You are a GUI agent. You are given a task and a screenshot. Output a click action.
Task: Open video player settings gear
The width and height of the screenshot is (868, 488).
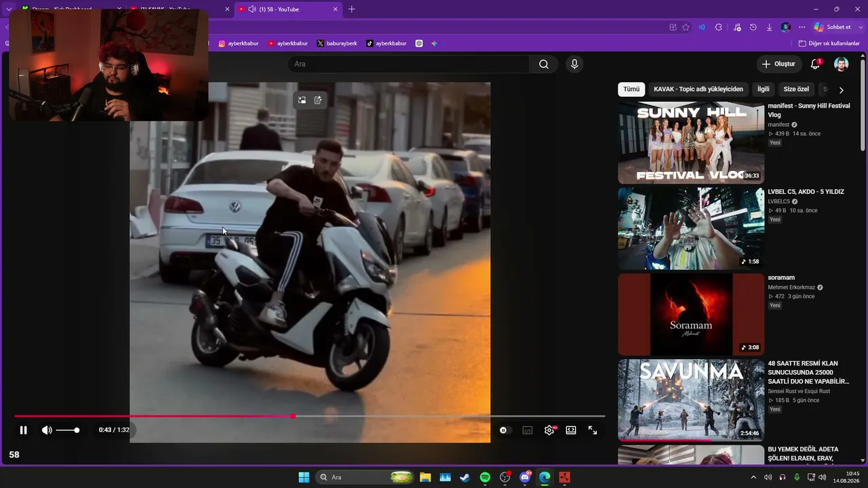click(549, 430)
